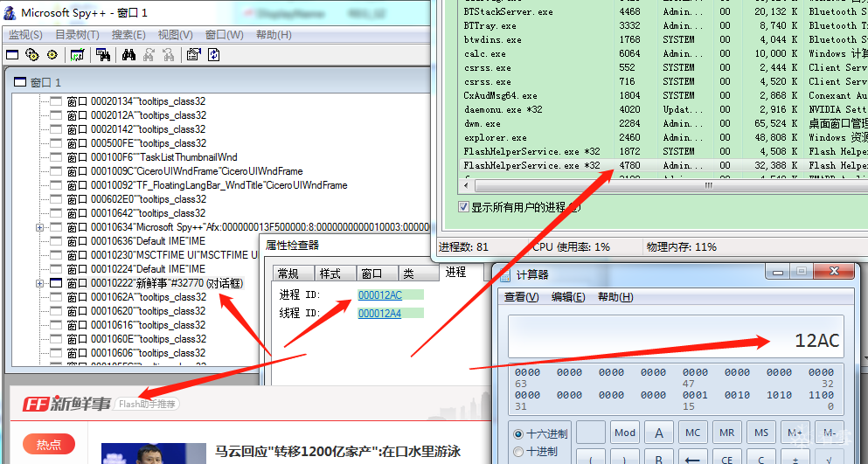Select the dwm.exe process row
868x464 pixels.
tap(663, 123)
